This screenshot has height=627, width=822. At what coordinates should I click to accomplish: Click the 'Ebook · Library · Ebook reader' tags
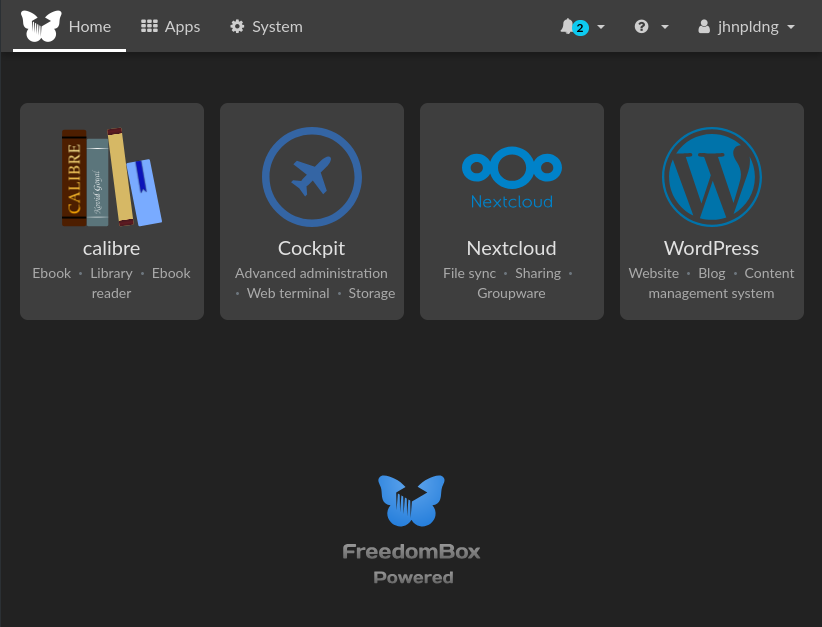click(x=112, y=283)
